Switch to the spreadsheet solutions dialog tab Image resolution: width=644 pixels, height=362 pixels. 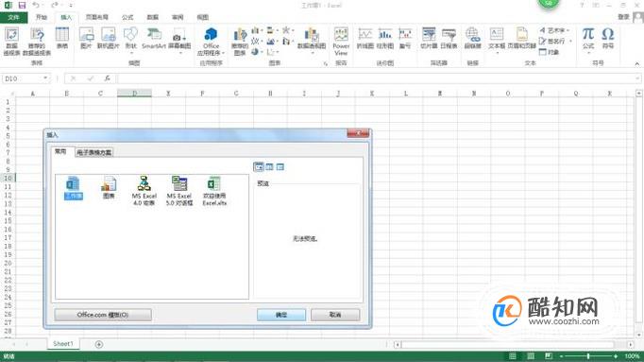click(94, 152)
